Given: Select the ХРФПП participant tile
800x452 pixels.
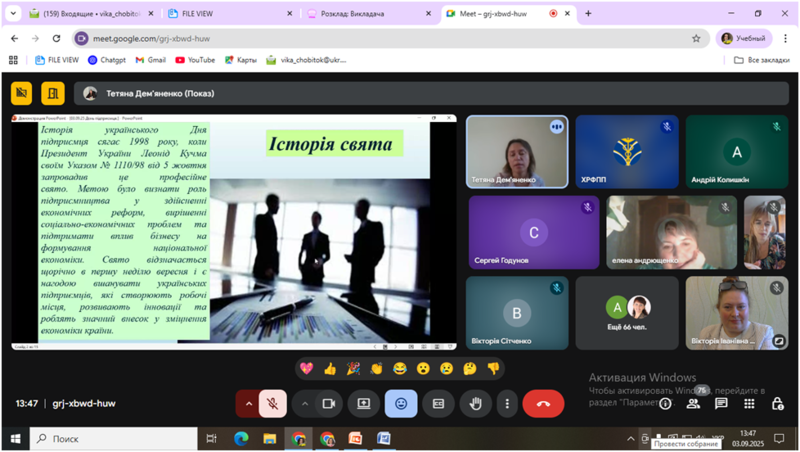Looking at the screenshot, I should 627,152.
